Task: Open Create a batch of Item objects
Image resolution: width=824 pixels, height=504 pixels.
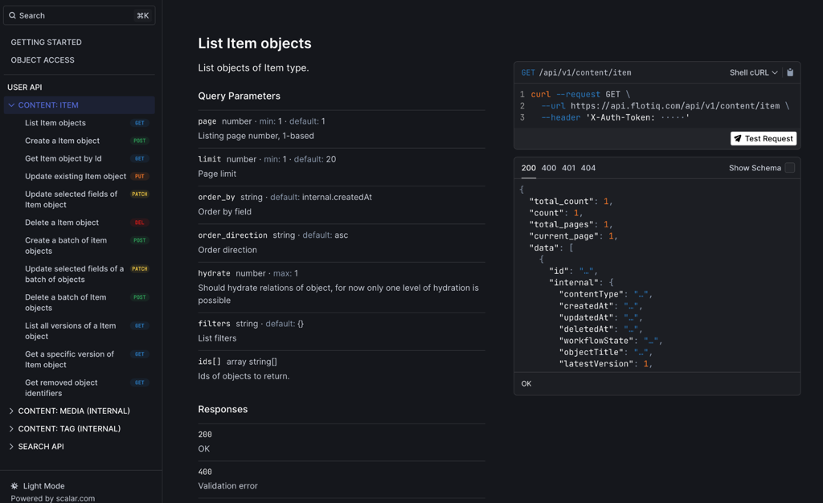Action: [66, 245]
